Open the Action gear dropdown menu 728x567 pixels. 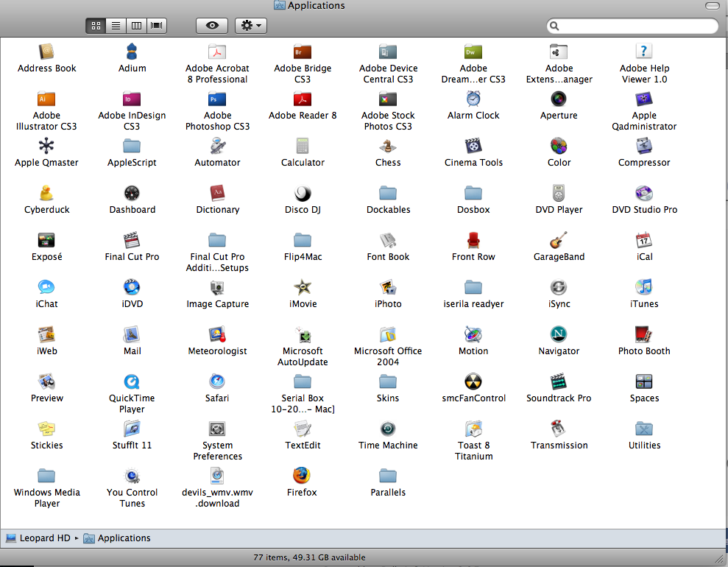pos(251,26)
